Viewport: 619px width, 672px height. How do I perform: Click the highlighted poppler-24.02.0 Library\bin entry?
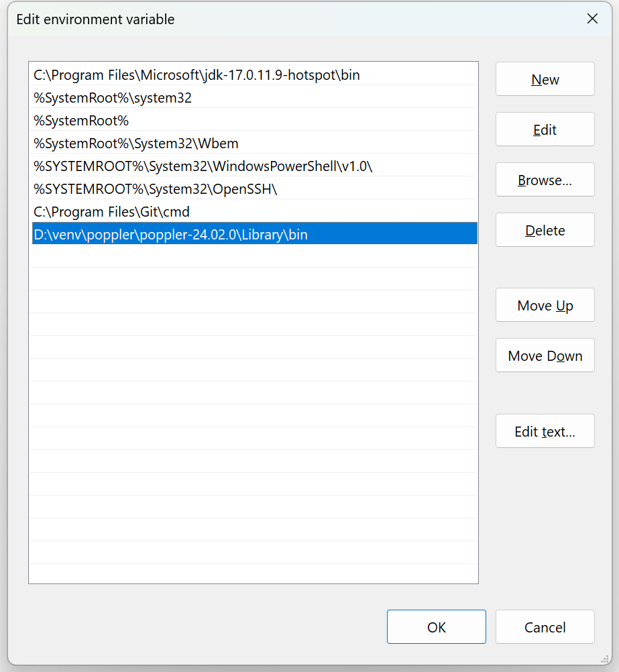(x=170, y=235)
